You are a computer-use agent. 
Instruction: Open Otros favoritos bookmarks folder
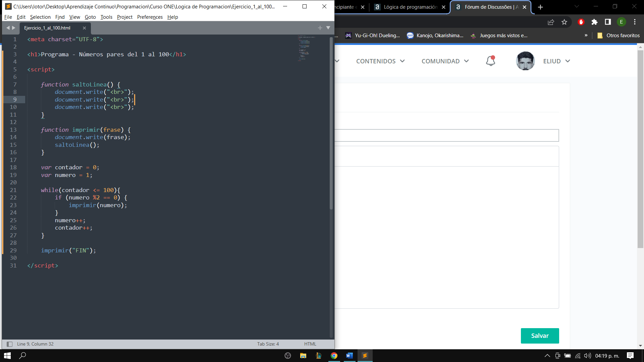[619, 36]
